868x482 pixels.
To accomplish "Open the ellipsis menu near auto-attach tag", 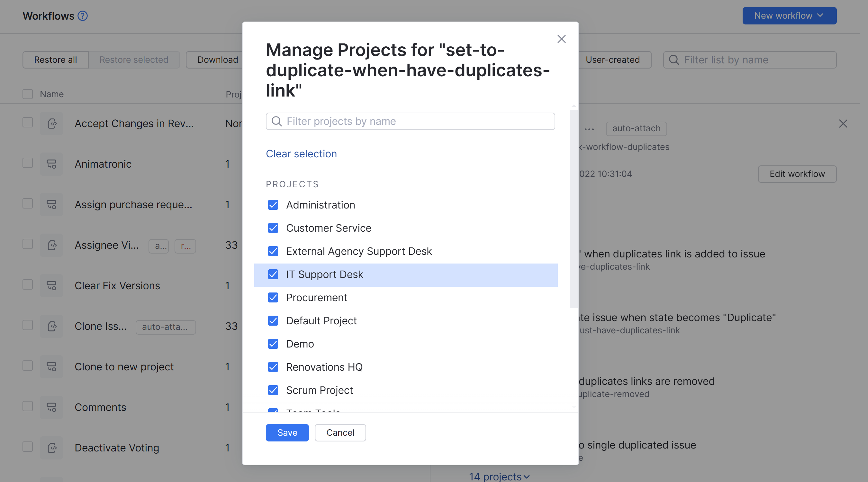I will click(589, 128).
